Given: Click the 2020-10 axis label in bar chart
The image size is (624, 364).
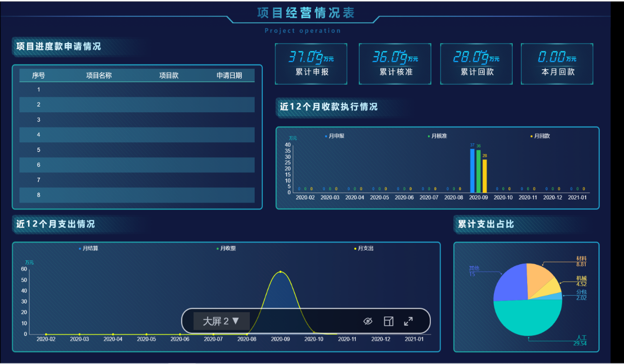Looking at the screenshot, I should pos(503,197).
